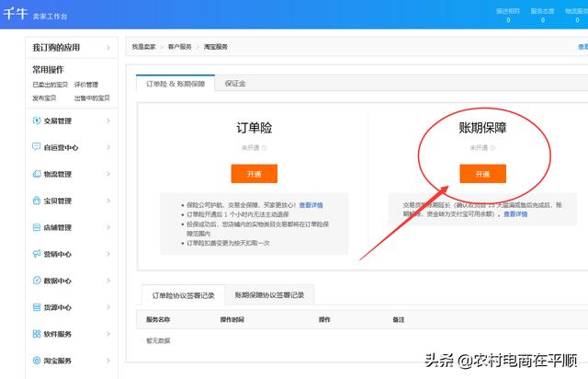
Task: Click the info icon beside 账期保障 未开通
Action: pyautogui.click(x=492, y=148)
